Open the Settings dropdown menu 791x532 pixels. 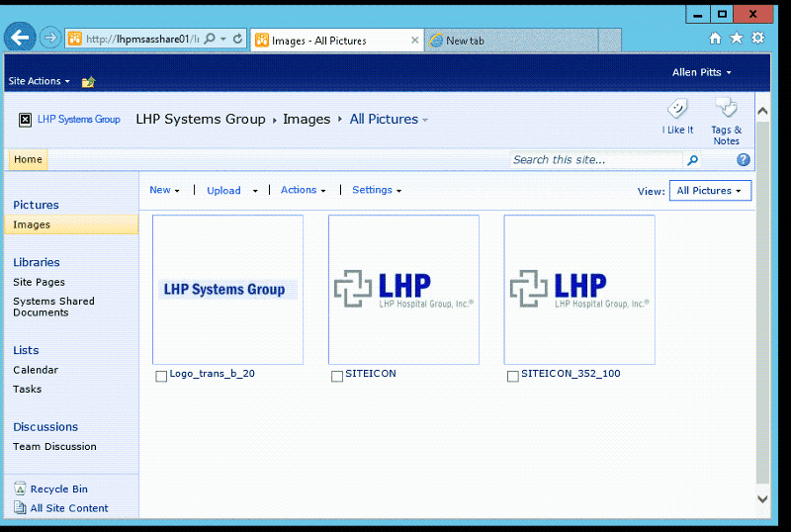coord(377,190)
